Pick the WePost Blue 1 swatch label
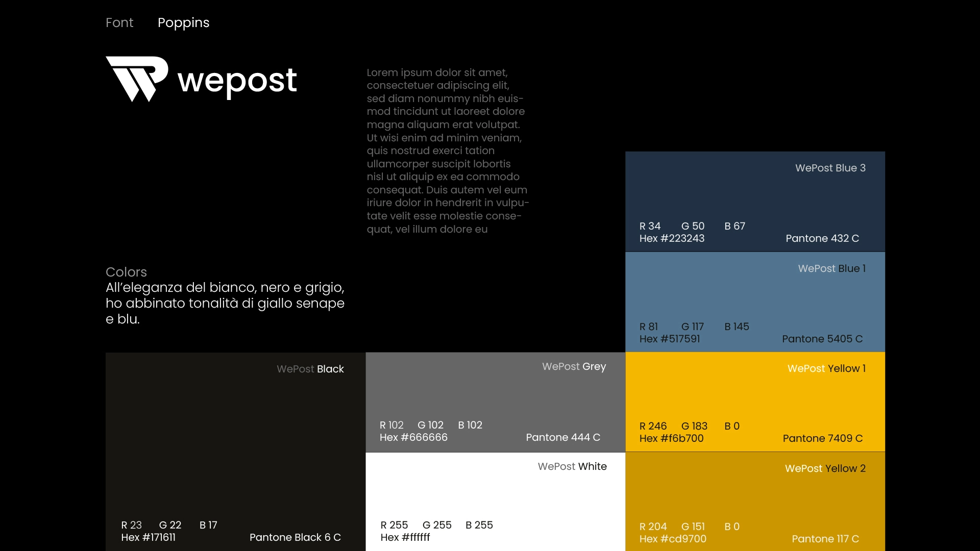 [832, 268]
